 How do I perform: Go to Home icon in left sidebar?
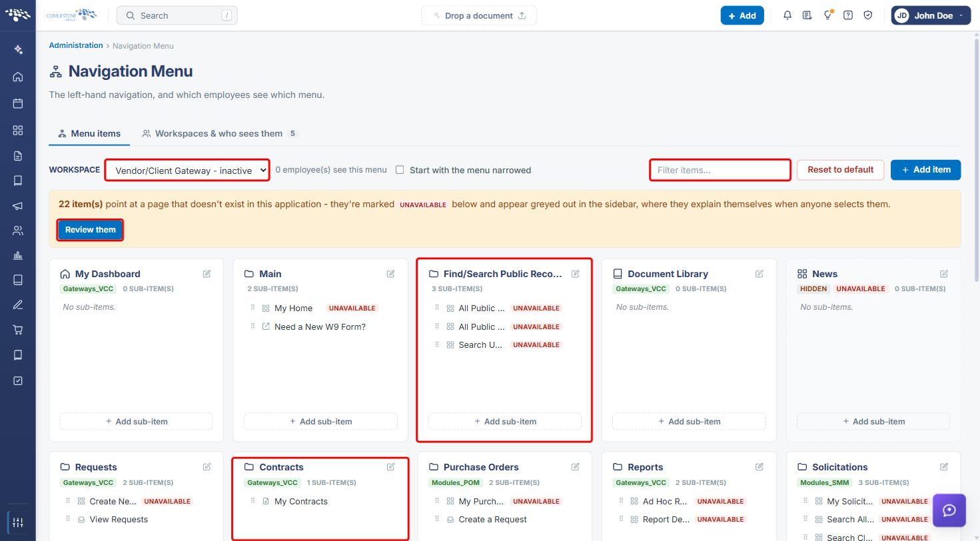18,77
